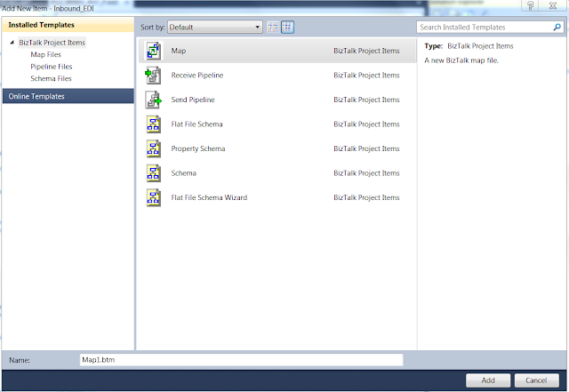This screenshot has height=392, width=569.
Task: Click the Flat File Schema Wizard text
Action: [209, 197]
